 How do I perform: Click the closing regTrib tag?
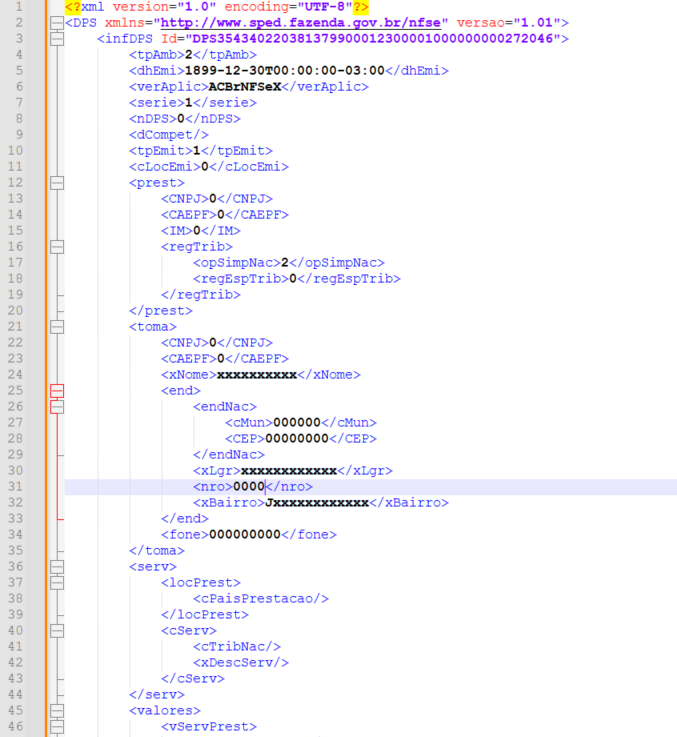[201, 295]
